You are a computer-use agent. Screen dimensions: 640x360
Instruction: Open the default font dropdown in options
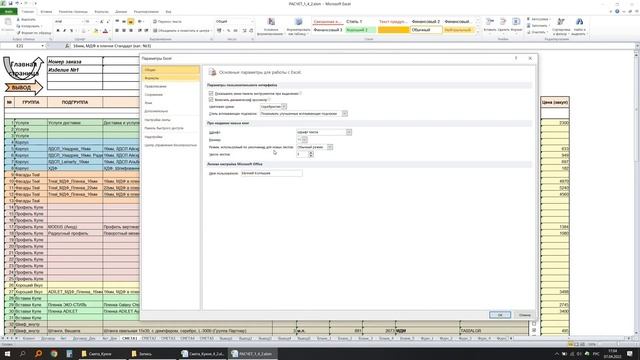click(349, 132)
